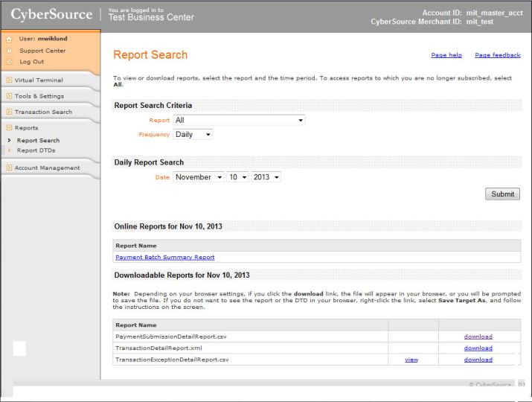Open the month dropdown showing November
The height and width of the screenshot is (402, 532).
[199, 177]
